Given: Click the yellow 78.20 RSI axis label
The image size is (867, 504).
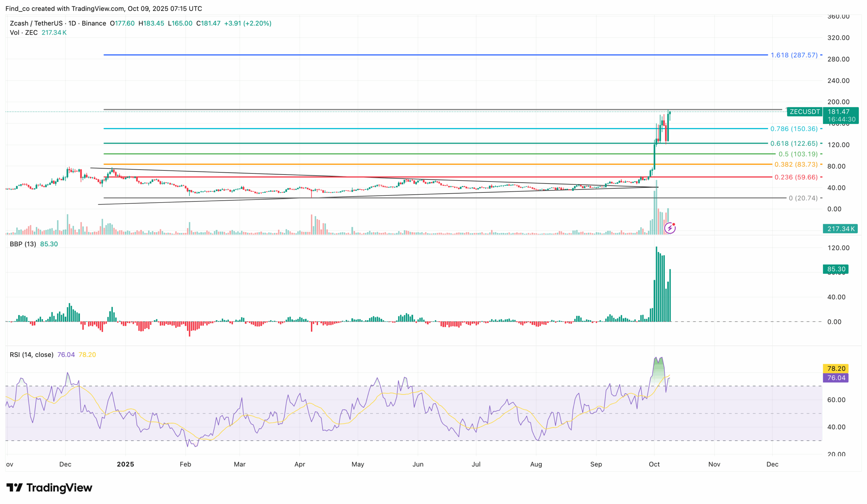Looking at the screenshot, I should 836,369.
